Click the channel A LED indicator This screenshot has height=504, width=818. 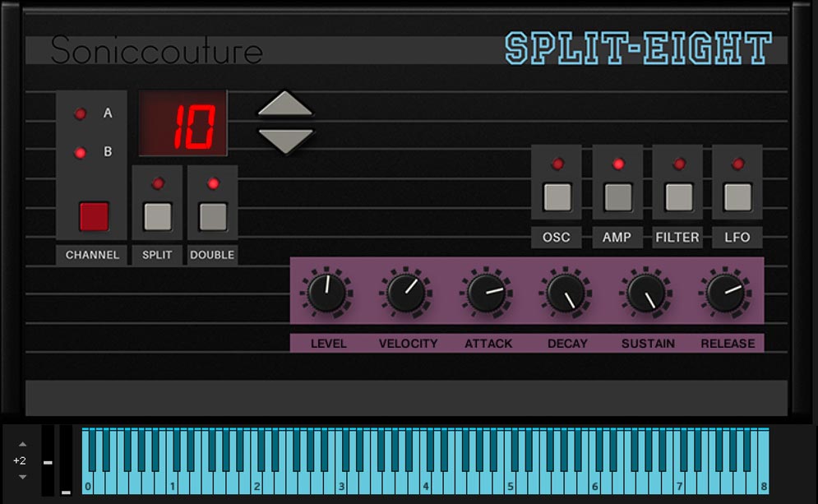[x=81, y=113]
